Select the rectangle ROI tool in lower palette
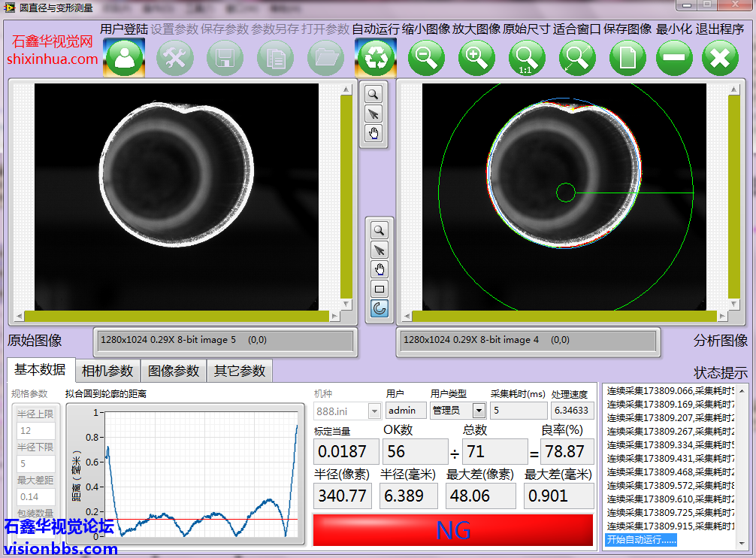The height and width of the screenshot is (558, 756). pos(380,289)
